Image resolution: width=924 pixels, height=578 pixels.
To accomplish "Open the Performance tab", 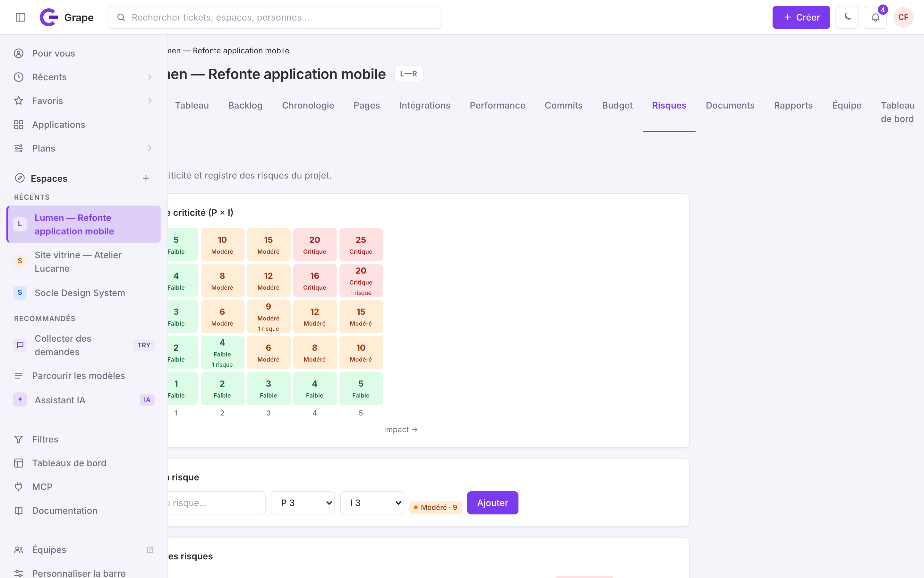I will [x=497, y=106].
